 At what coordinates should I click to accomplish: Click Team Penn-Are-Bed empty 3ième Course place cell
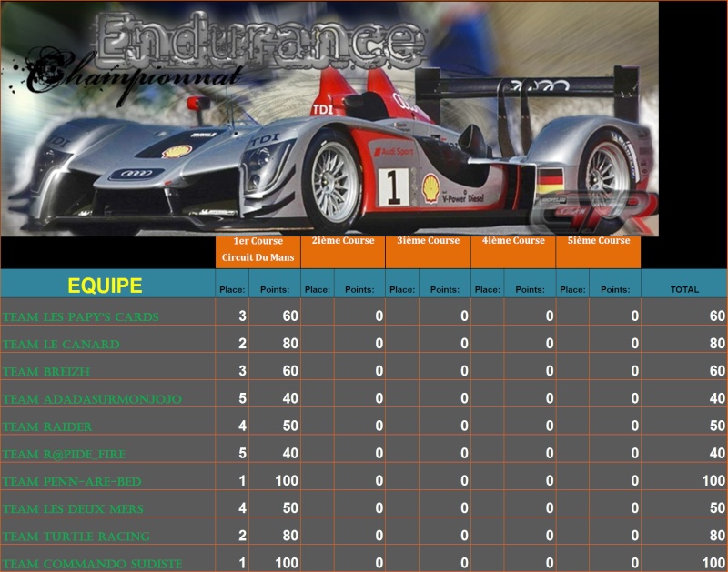[x=402, y=476]
